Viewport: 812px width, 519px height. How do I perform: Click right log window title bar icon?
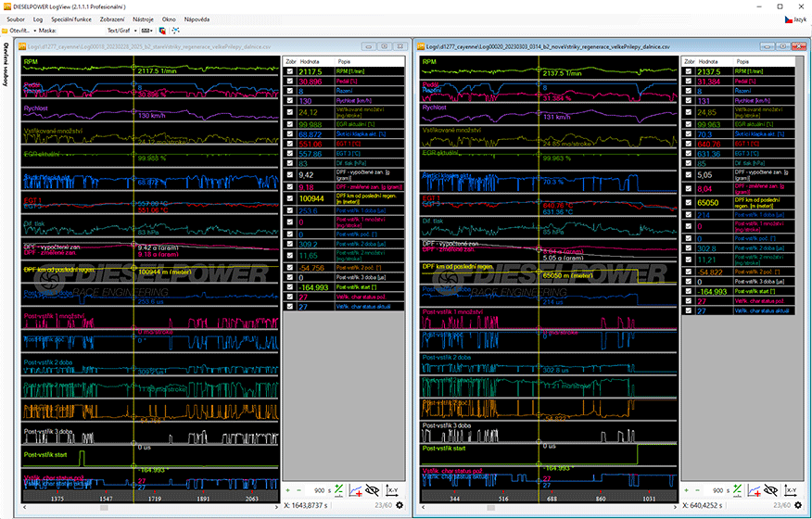pos(421,46)
